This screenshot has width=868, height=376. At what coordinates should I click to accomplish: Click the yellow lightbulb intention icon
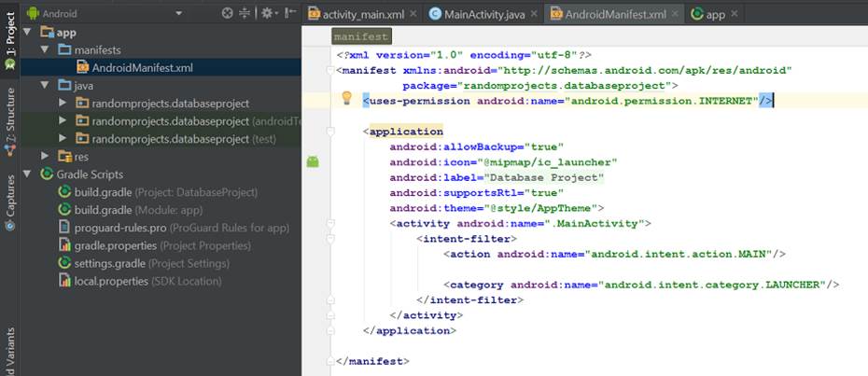tap(346, 99)
